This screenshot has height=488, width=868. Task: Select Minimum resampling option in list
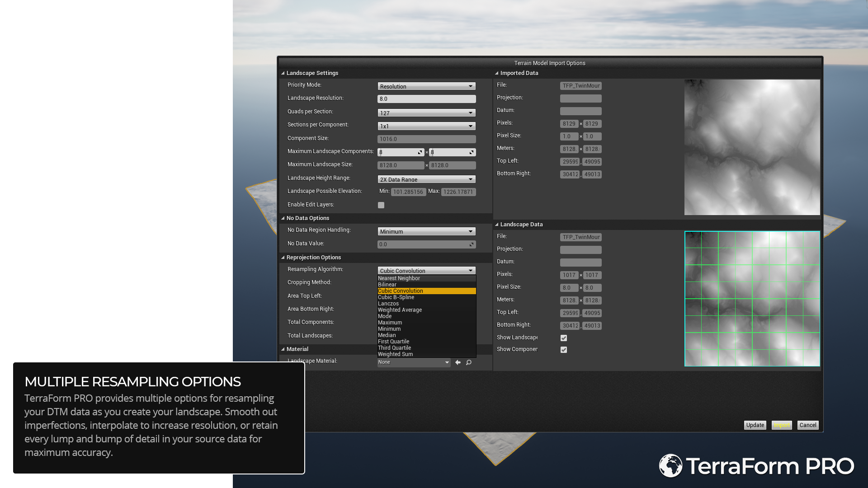(x=427, y=329)
